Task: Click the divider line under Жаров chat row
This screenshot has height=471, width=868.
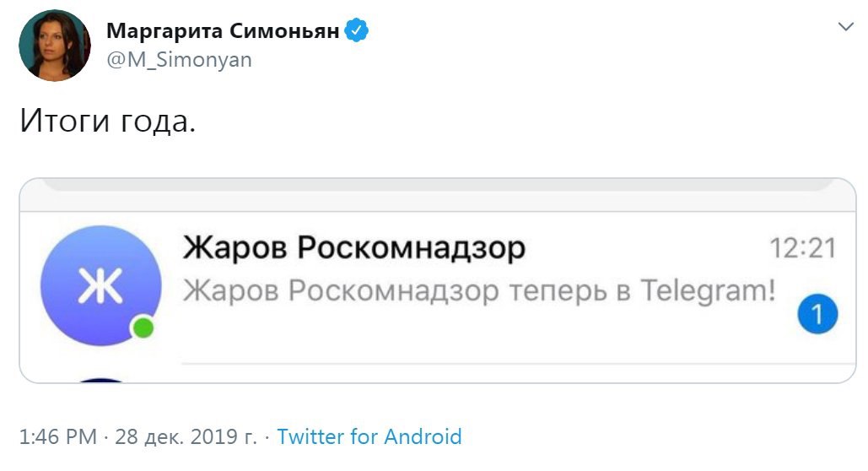Action: tap(519, 364)
